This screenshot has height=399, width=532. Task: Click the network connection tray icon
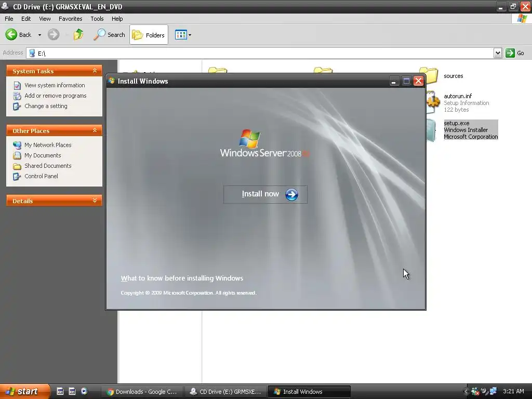point(493,391)
